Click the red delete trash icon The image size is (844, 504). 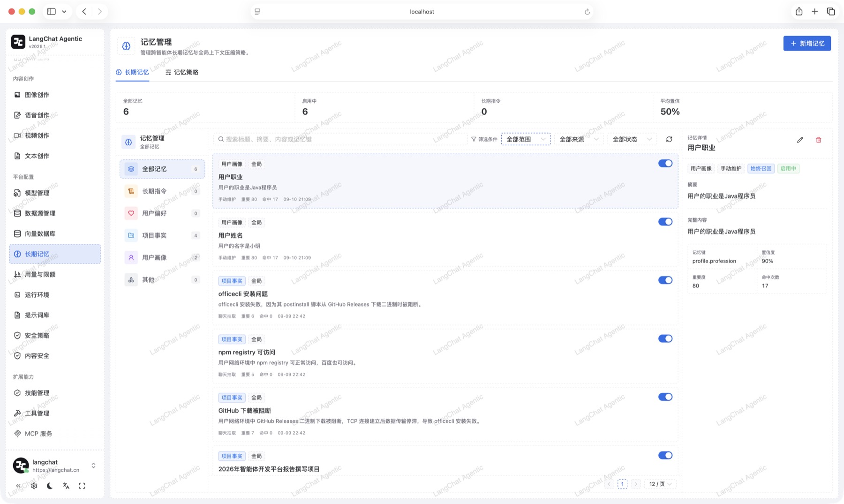tap(819, 140)
